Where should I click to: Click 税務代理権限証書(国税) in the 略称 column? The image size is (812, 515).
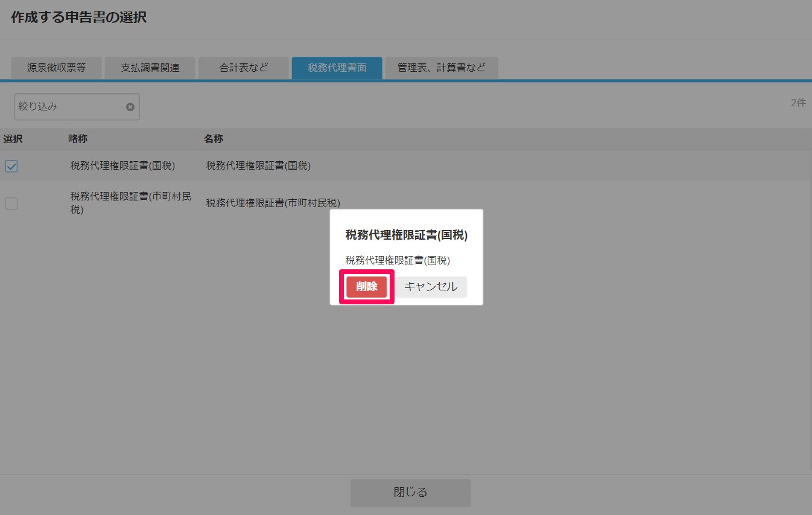(122, 165)
